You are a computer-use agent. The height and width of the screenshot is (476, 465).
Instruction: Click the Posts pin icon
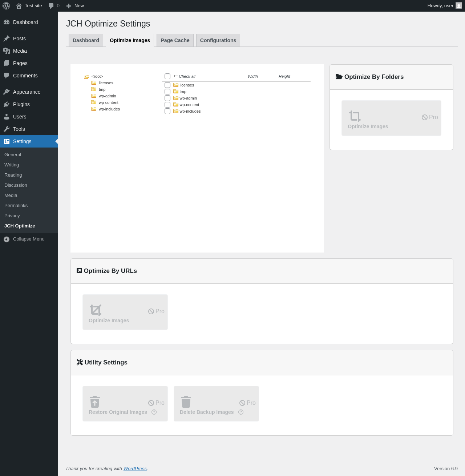pyautogui.click(x=7, y=39)
